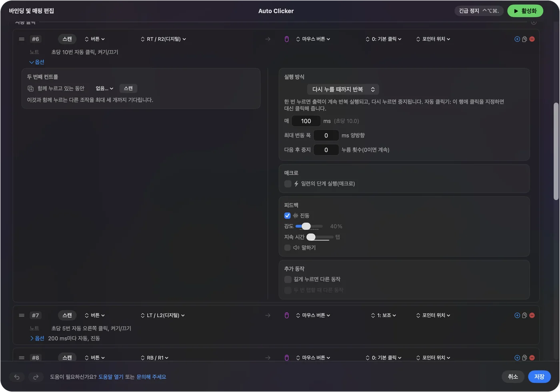Image resolution: width=560 pixels, height=392 pixels.
Task: Click the reorder handle of row #8
Action: click(22, 358)
